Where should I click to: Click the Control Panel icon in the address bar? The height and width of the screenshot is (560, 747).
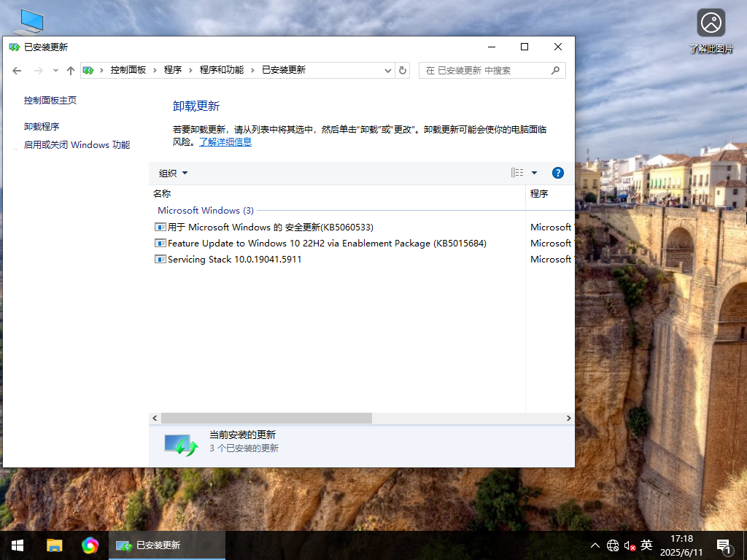89,70
